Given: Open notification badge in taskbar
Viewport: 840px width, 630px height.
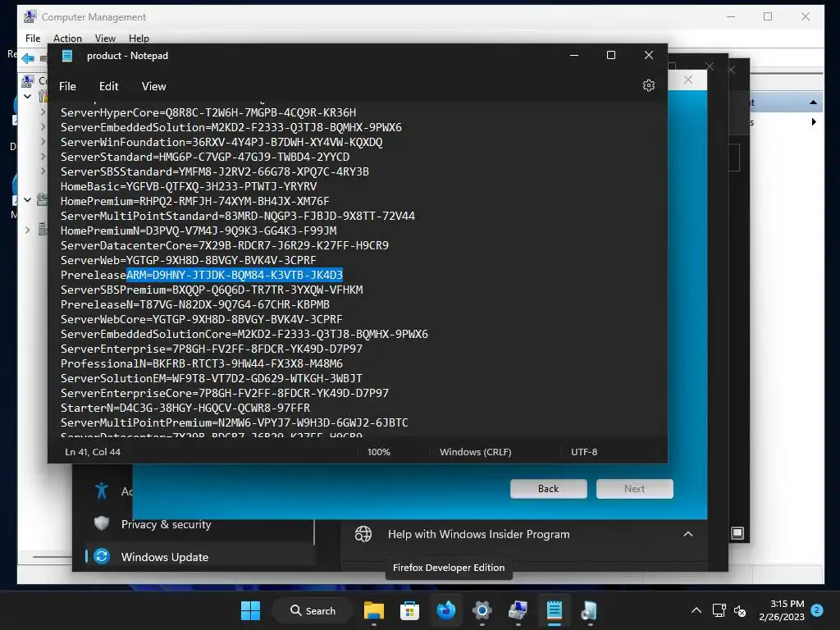Looking at the screenshot, I should click(817, 610).
